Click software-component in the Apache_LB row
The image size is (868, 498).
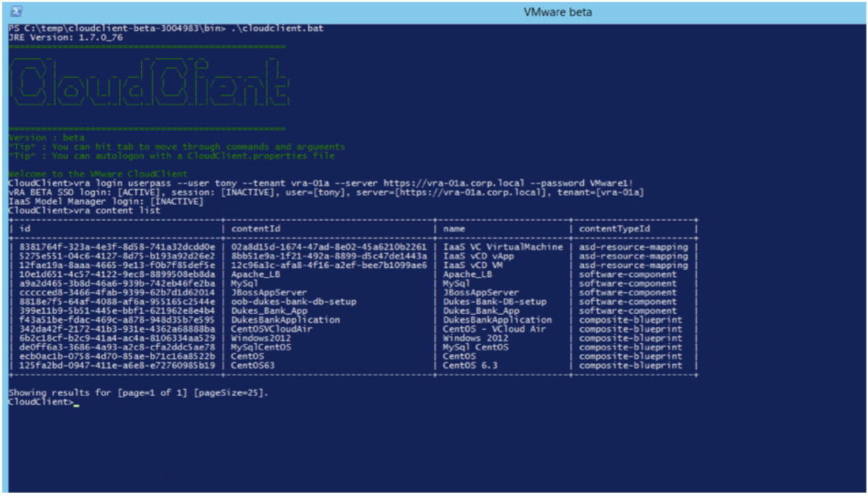pyautogui.click(x=628, y=274)
